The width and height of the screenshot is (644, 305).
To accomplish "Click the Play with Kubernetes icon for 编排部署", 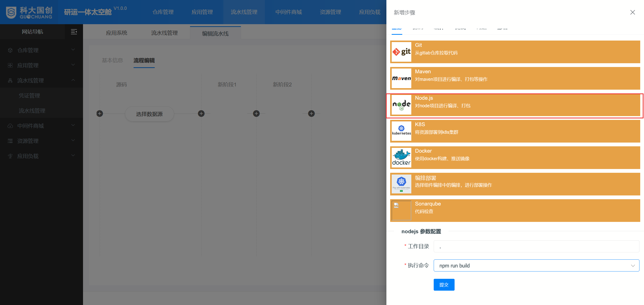I will 401,184.
